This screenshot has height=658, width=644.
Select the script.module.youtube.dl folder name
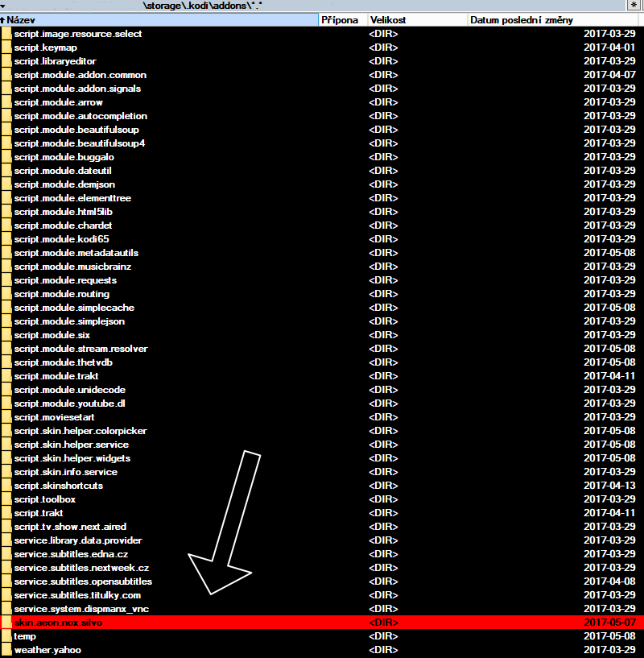69,403
